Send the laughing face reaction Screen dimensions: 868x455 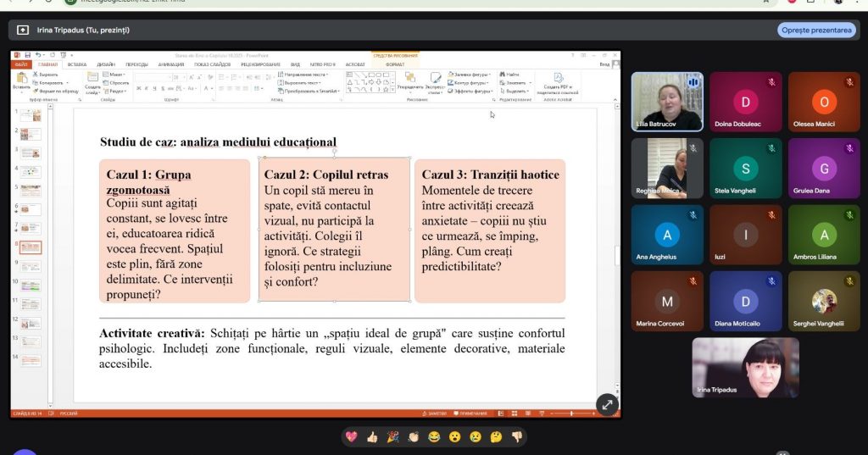[434, 437]
